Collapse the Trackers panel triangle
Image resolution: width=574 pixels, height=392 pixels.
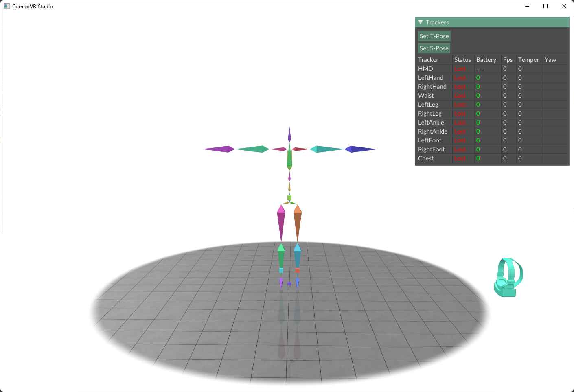(x=421, y=22)
